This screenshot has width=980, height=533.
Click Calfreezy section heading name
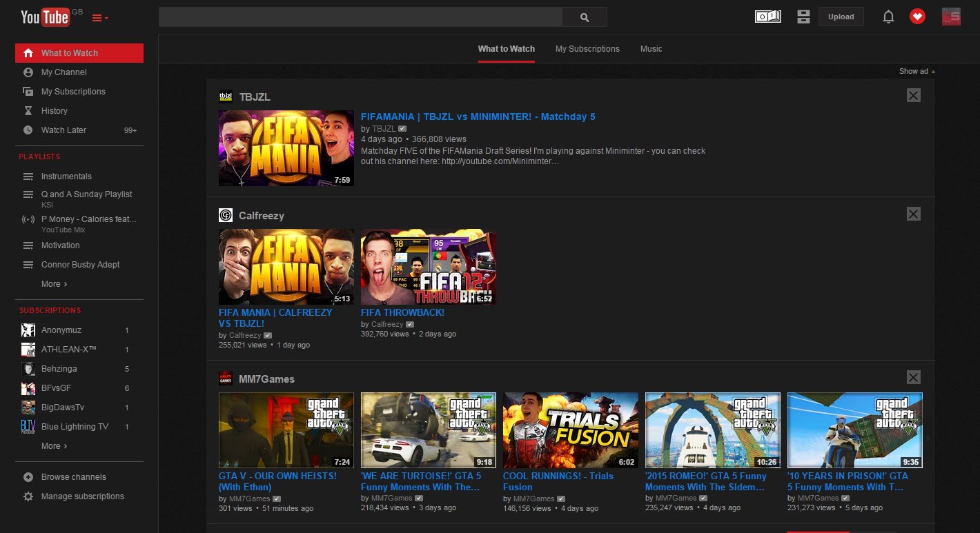(262, 216)
